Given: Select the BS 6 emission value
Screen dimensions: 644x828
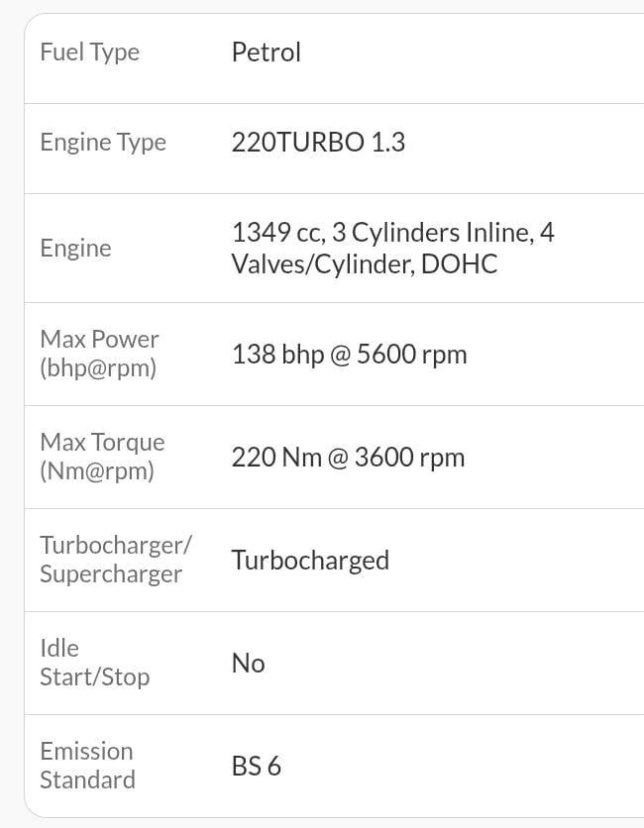Looking at the screenshot, I should (256, 767).
